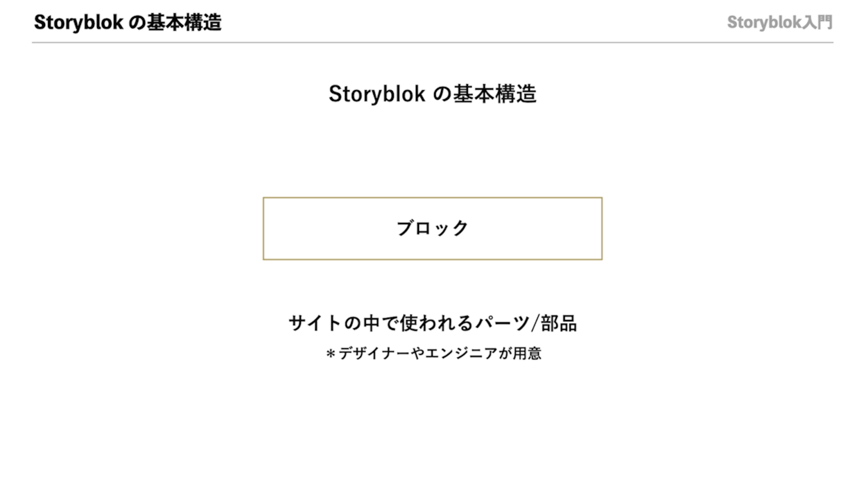Click the word 'デザイナー' in the note
This screenshot has width=868, height=484.
(374, 353)
